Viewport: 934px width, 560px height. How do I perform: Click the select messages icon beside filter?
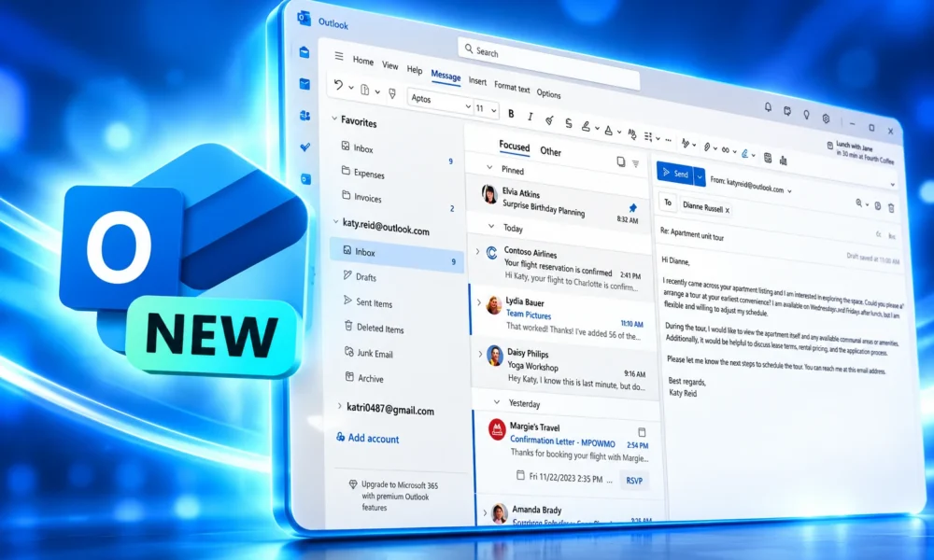tap(621, 161)
